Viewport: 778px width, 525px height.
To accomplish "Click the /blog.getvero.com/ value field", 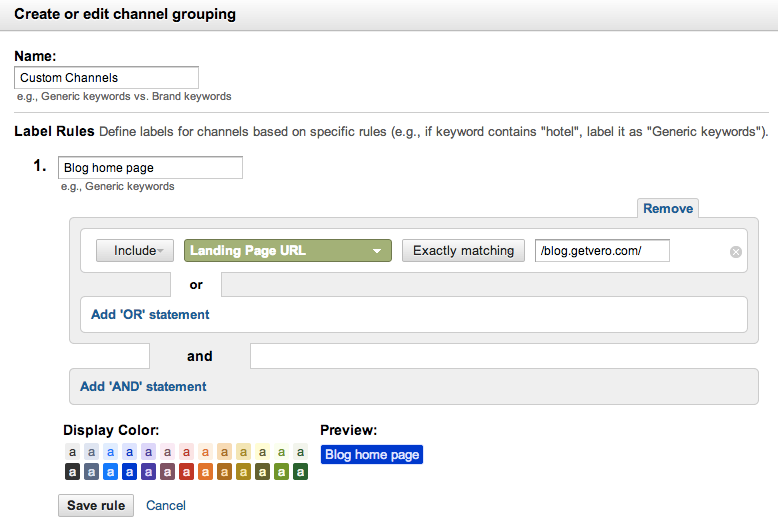I will click(602, 251).
